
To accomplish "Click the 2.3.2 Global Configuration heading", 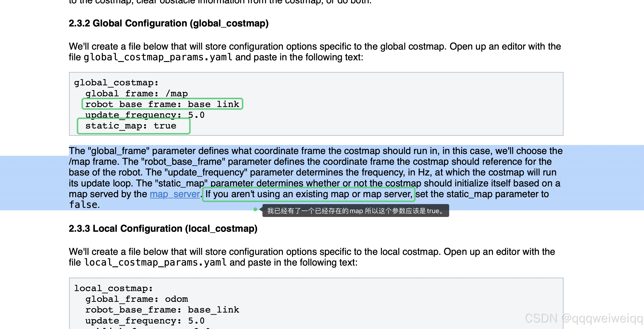I will pos(168,23).
